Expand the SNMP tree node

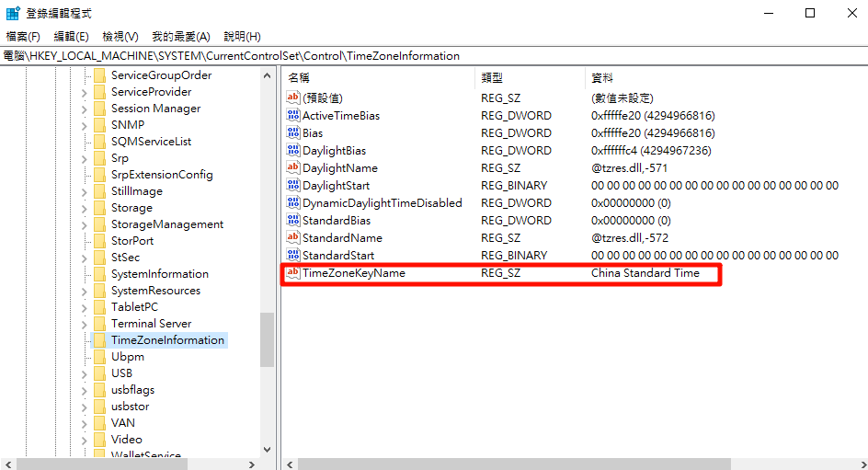(85, 125)
